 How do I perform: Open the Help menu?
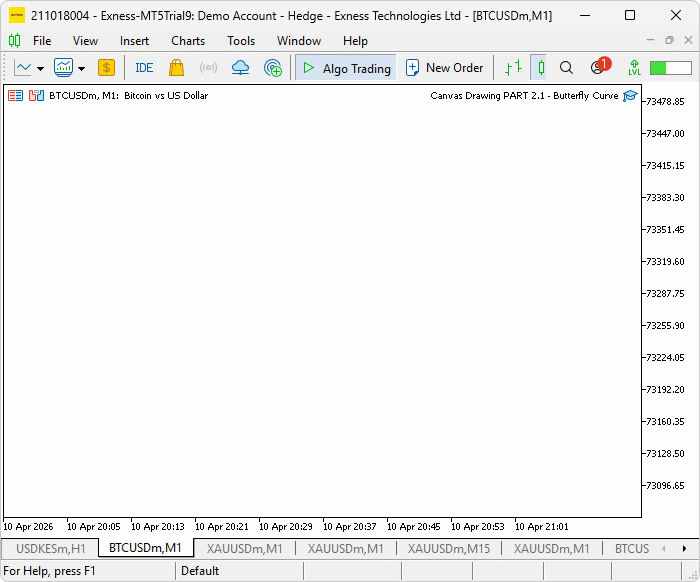(x=355, y=41)
